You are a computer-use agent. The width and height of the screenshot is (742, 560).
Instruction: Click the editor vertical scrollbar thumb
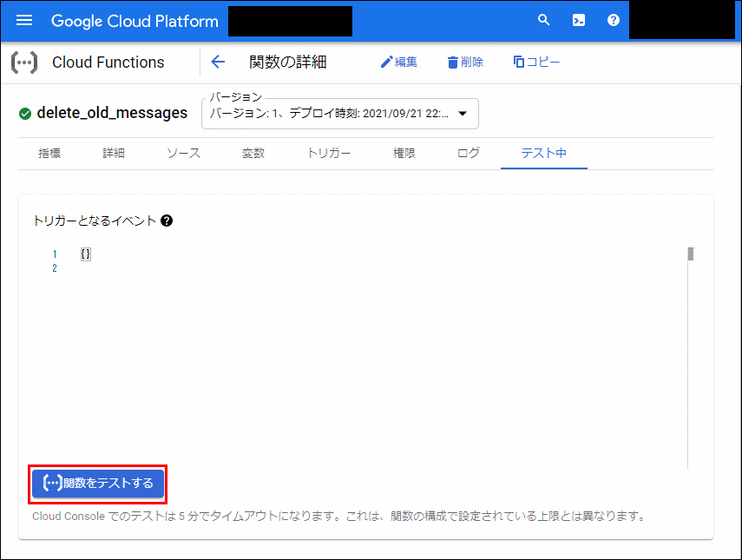[x=691, y=254]
